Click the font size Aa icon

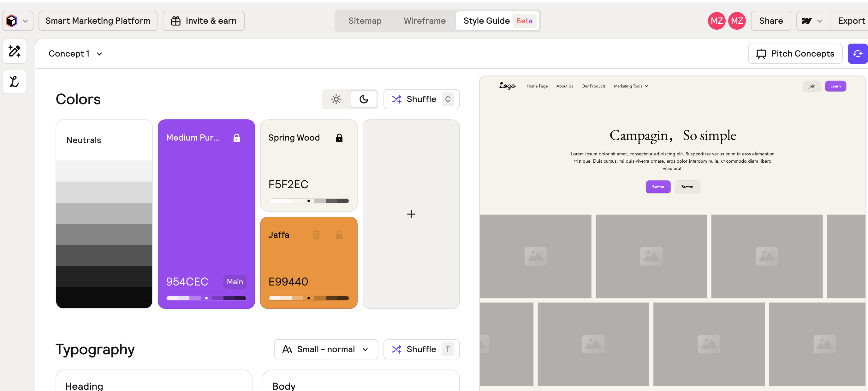pos(287,349)
